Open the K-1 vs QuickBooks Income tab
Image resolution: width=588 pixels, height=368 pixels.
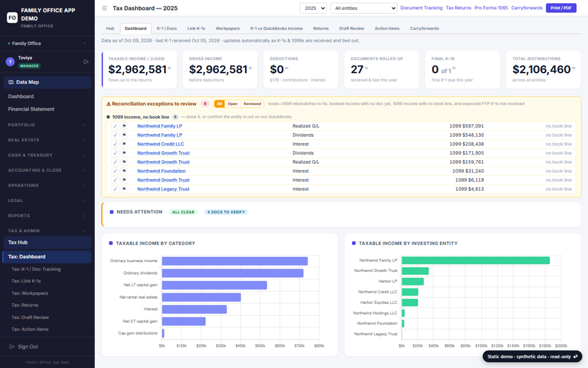tap(276, 29)
